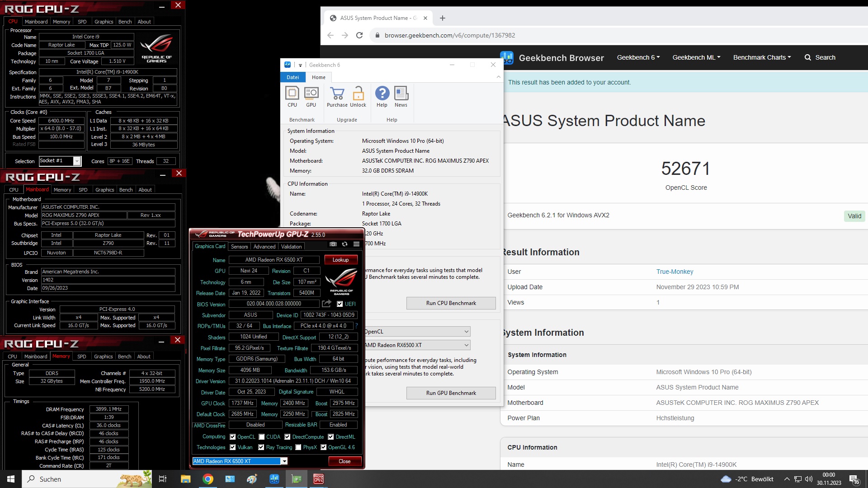Open News icon in Geekbench ribbon
Image resolution: width=868 pixels, height=488 pixels.
[x=401, y=97]
